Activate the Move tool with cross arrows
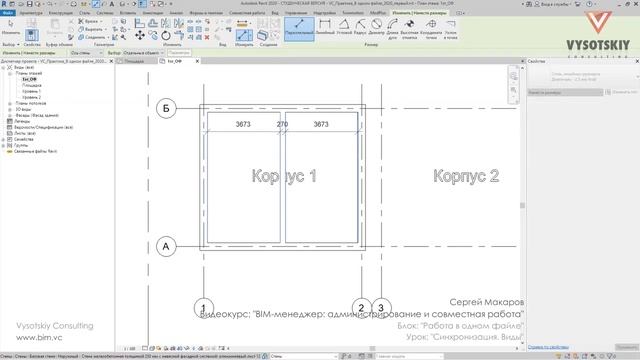The height and width of the screenshot is (360, 640). click(140, 36)
